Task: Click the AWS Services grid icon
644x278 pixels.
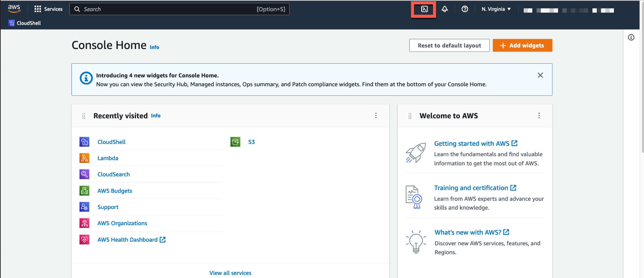Action: (x=37, y=9)
